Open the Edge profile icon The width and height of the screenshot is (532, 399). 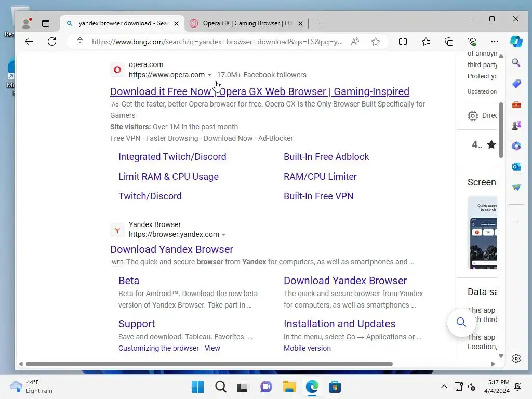pyautogui.click(x=26, y=23)
